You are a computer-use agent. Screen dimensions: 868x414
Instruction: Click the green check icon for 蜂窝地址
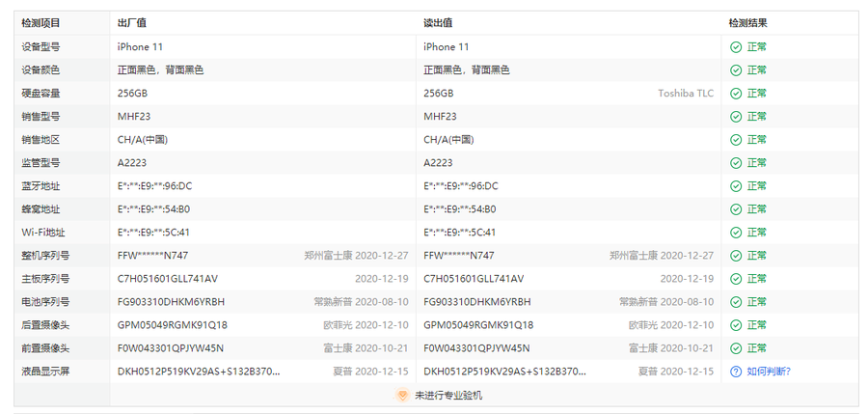click(736, 209)
